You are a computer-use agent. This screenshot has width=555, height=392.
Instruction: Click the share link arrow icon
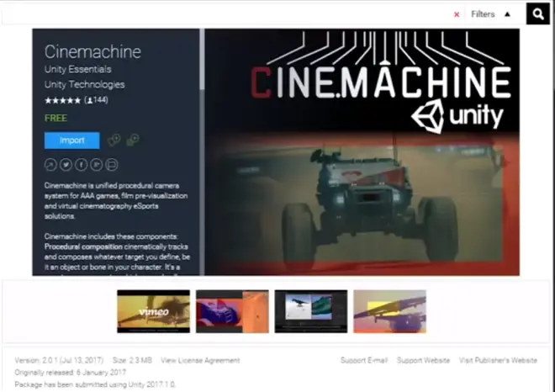point(50,165)
